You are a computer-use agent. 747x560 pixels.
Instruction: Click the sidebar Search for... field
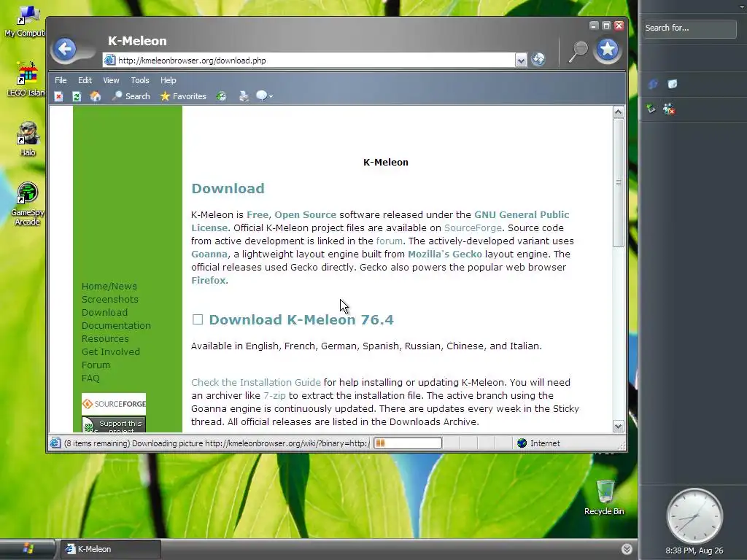(x=689, y=28)
